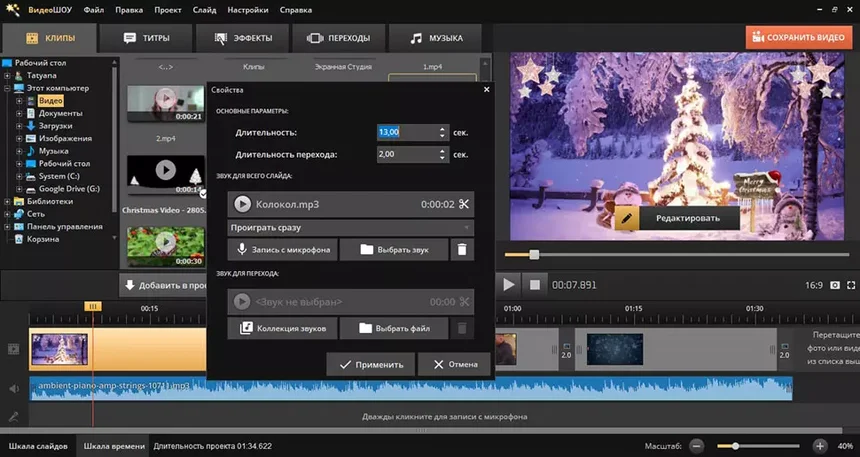Open the Коллекция звуков library
860x457 pixels.
[x=282, y=328]
